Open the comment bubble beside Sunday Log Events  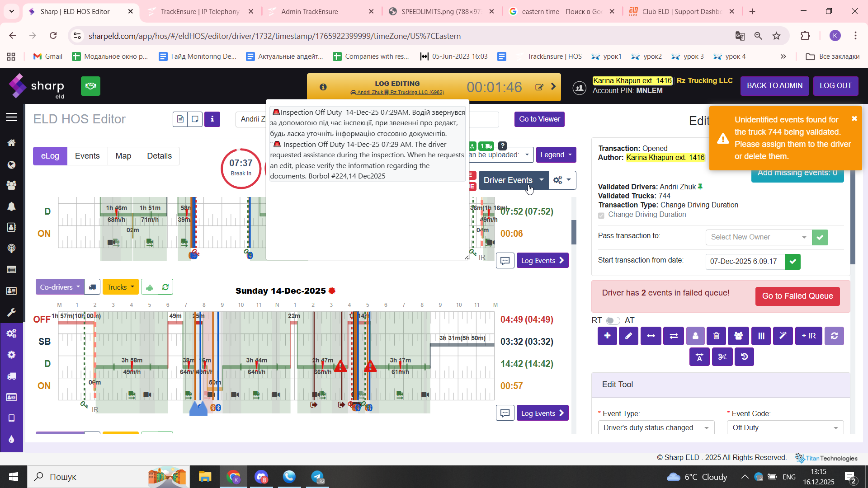coord(505,413)
